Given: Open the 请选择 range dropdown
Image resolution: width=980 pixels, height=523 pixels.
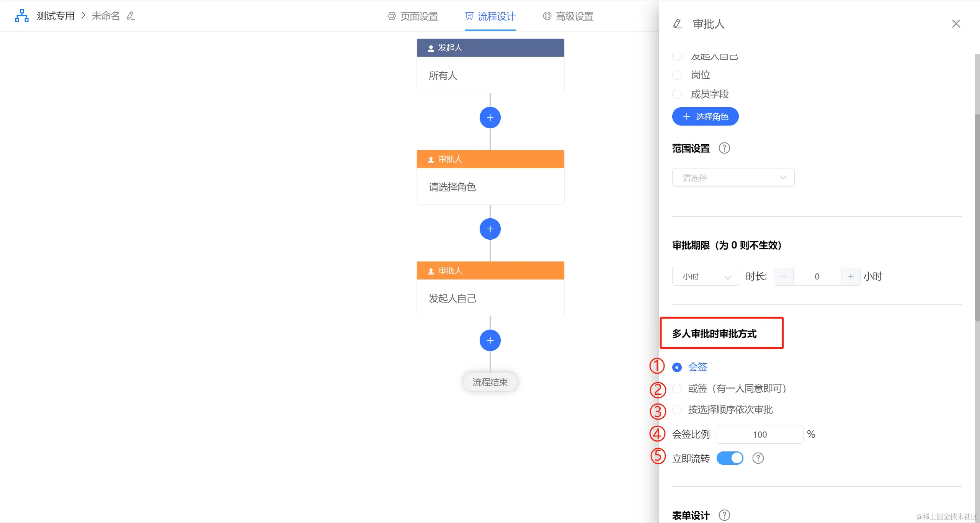Looking at the screenshot, I should [733, 178].
